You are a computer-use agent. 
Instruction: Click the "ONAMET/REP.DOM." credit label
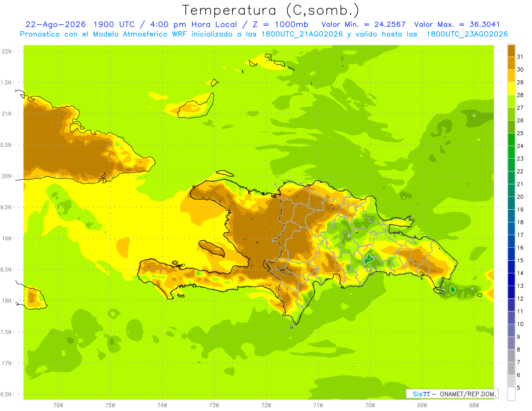[x=468, y=394]
